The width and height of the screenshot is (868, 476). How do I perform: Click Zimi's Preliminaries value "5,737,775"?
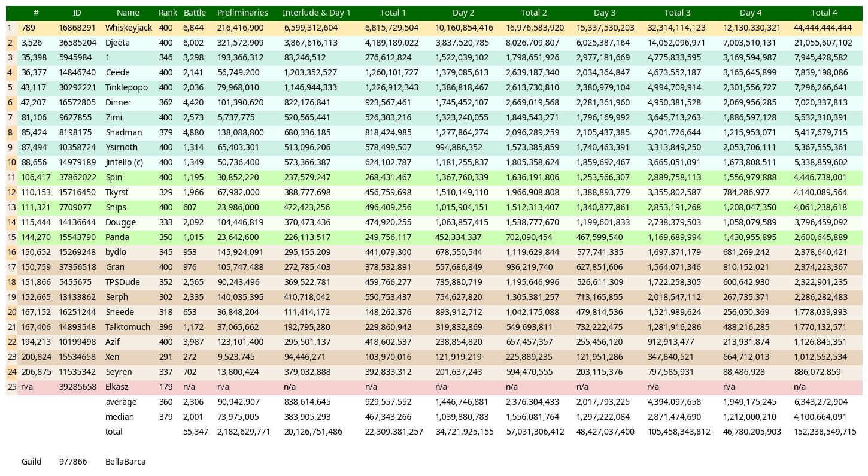coord(236,117)
